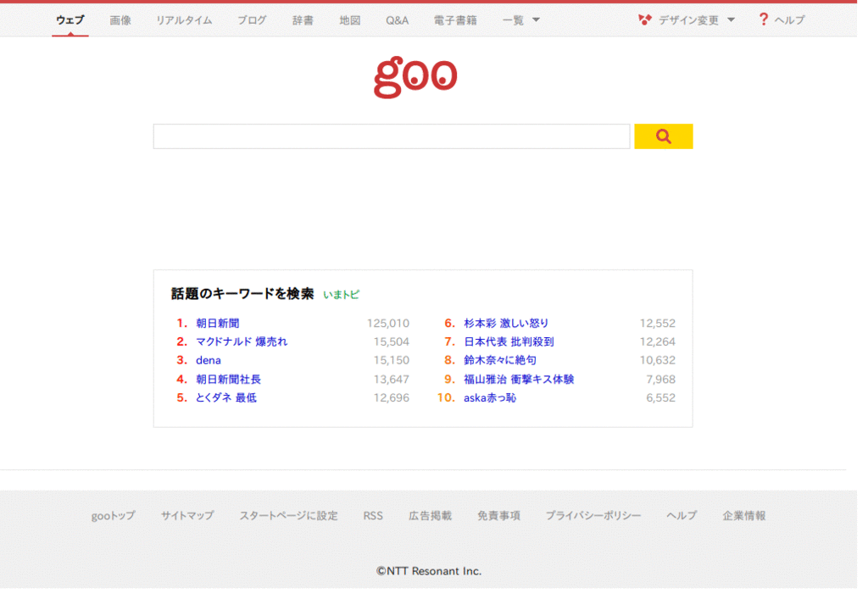
Task: Open the 広告掲載 footer link
Action: 430,516
